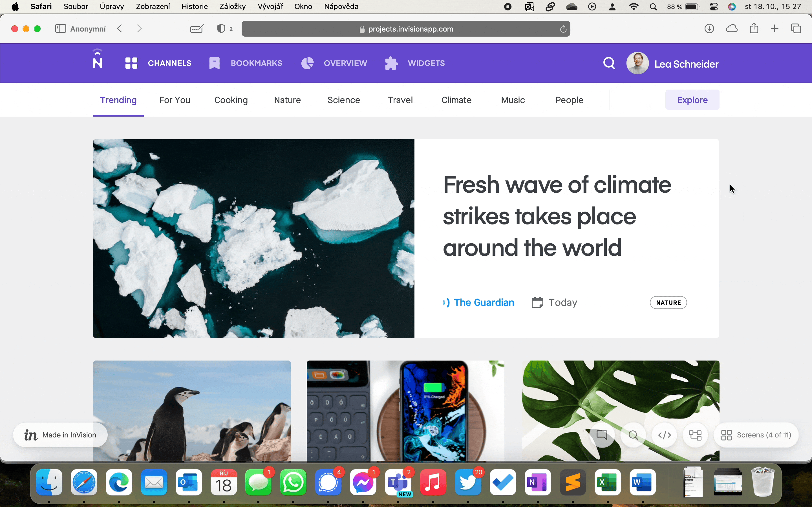Open The Guardian source link
The height and width of the screenshot is (507, 812).
point(484,303)
